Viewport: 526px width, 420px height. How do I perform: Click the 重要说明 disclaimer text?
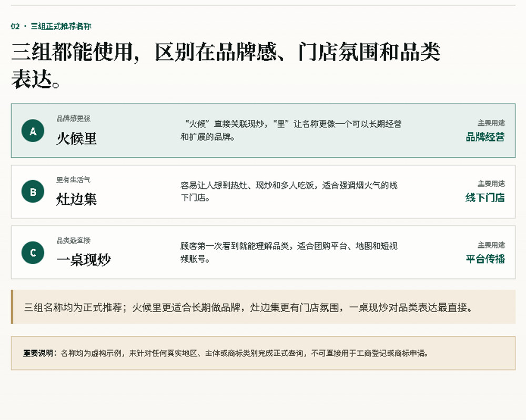click(226, 353)
